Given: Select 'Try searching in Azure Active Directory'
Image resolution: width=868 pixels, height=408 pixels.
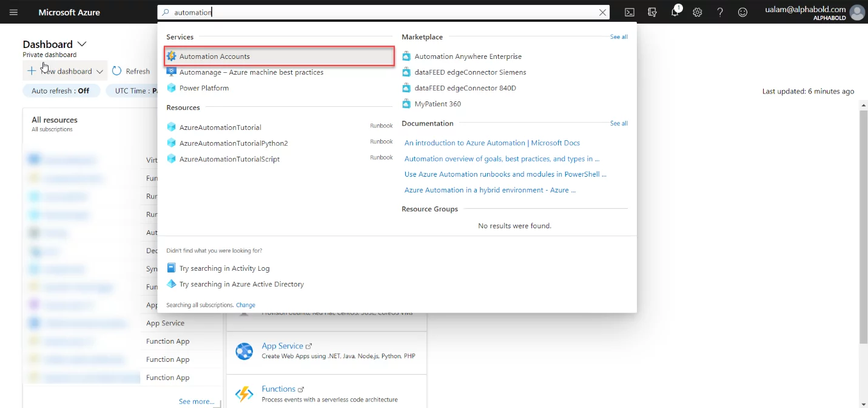Looking at the screenshot, I should pyautogui.click(x=241, y=284).
